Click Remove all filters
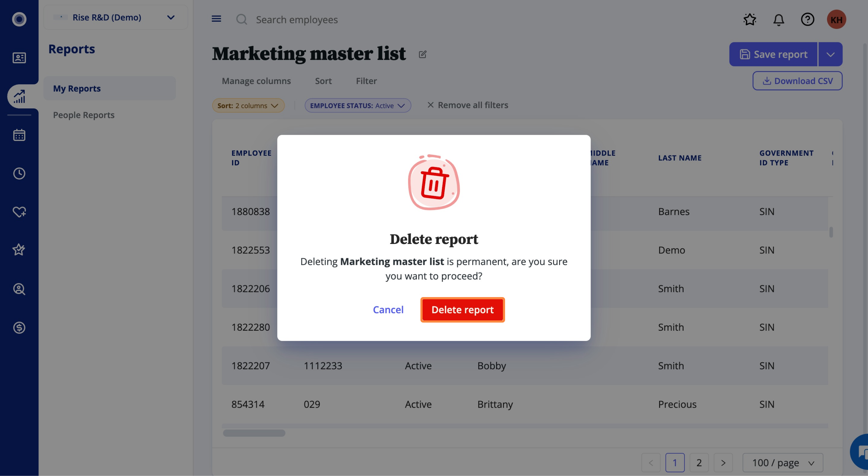This screenshot has height=476, width=868. click(468, 105)
